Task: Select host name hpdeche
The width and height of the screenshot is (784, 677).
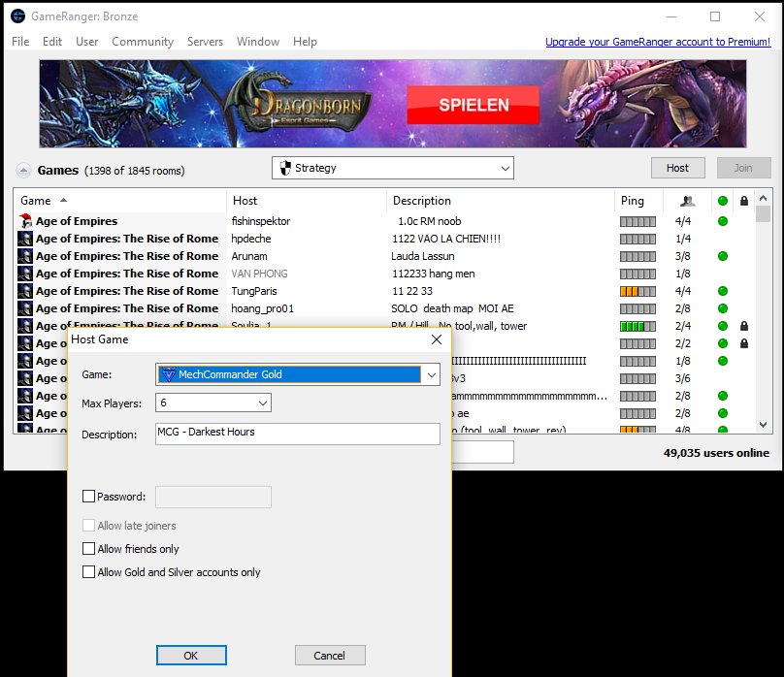Action: (x=251, y=239)
